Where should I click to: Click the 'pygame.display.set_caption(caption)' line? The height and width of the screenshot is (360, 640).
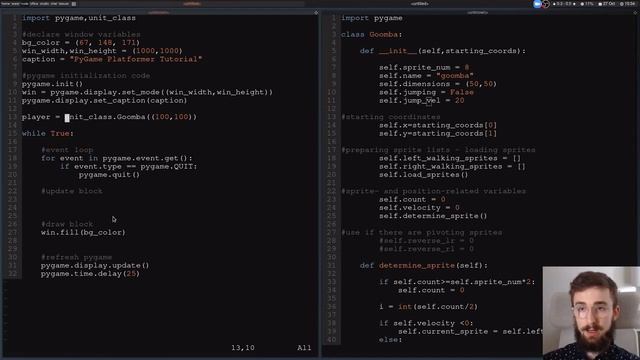coord(104,100)
